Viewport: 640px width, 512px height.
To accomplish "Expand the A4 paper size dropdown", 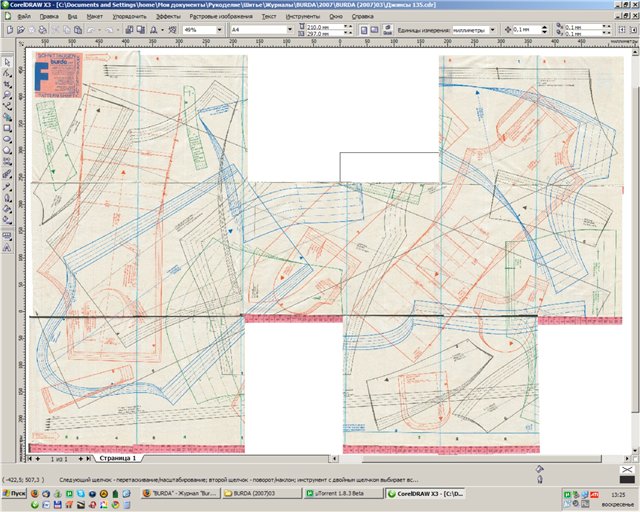I will tap(288, 31).
